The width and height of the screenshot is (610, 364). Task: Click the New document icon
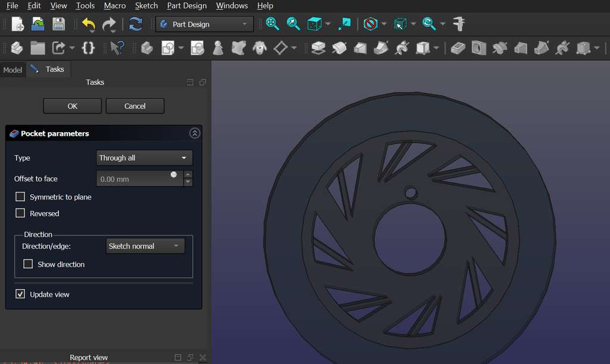pyautogui.click(x=17, y=24)
